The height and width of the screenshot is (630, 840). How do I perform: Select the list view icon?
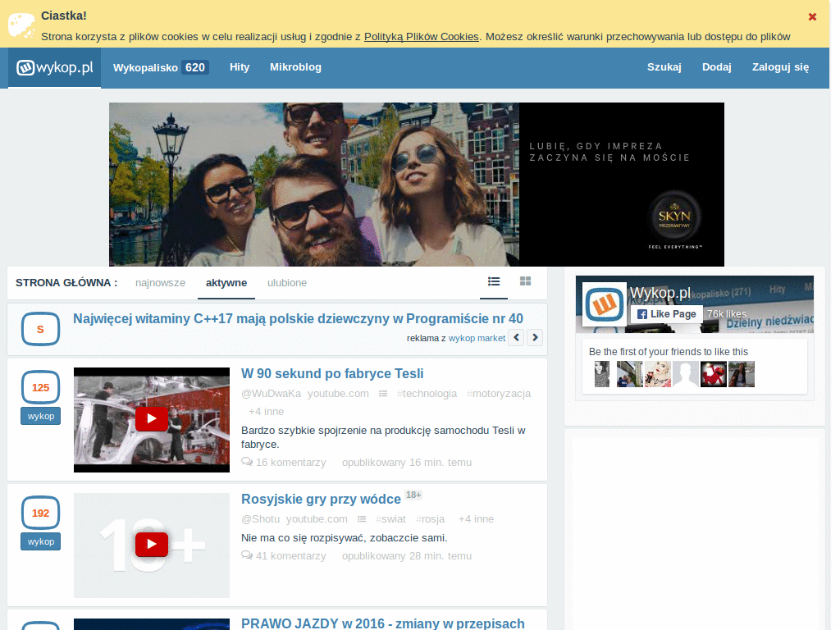493,281
